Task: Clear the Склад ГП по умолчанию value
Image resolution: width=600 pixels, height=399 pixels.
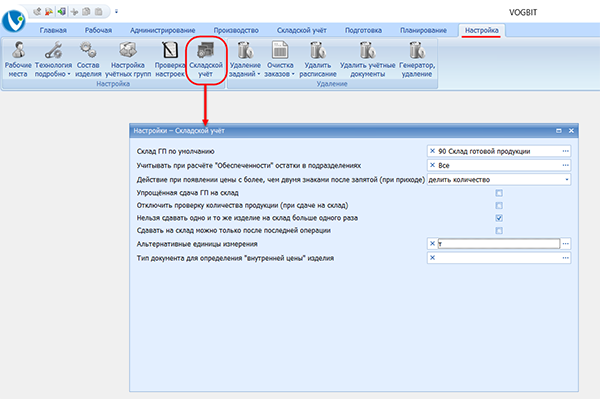Action: pyautogui.click(x=432, y=151)
